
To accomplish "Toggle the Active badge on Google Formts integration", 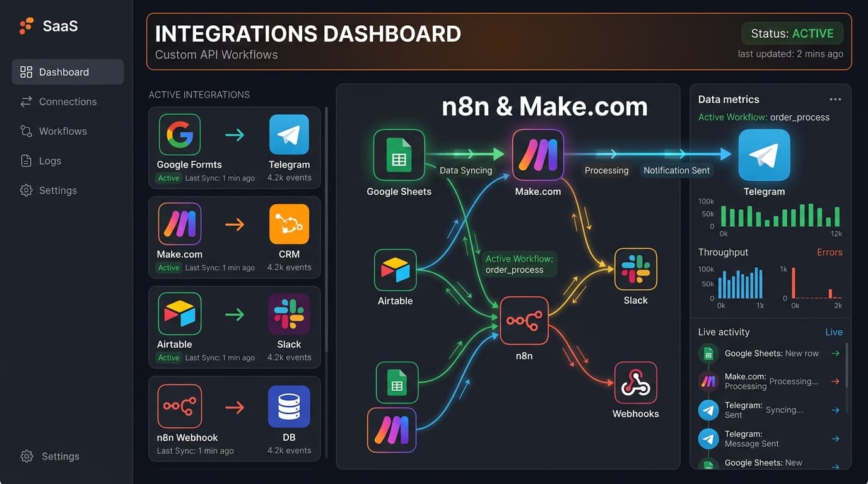I will (x=168, y=178).
